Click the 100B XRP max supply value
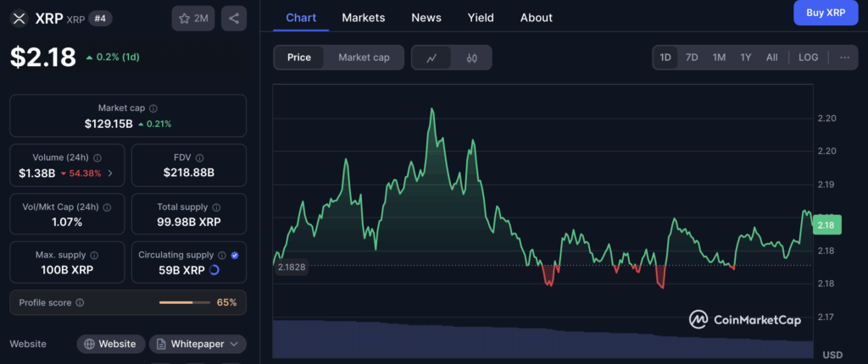This screenshot has height=364, width=868. pos(67,270)
